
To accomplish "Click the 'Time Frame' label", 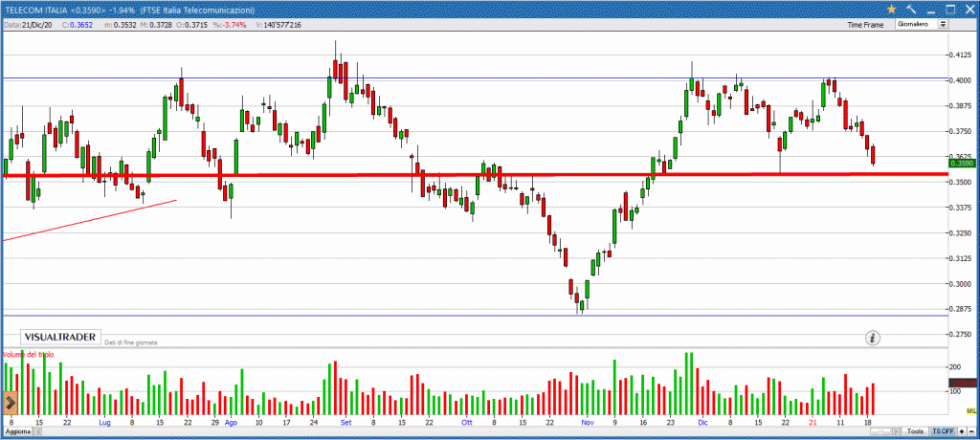I will [x=865, y=25].
